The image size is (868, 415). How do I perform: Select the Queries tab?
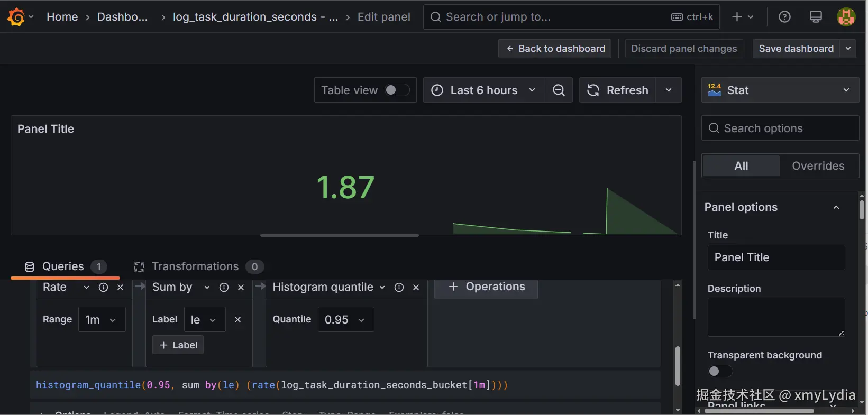point(63,266)
